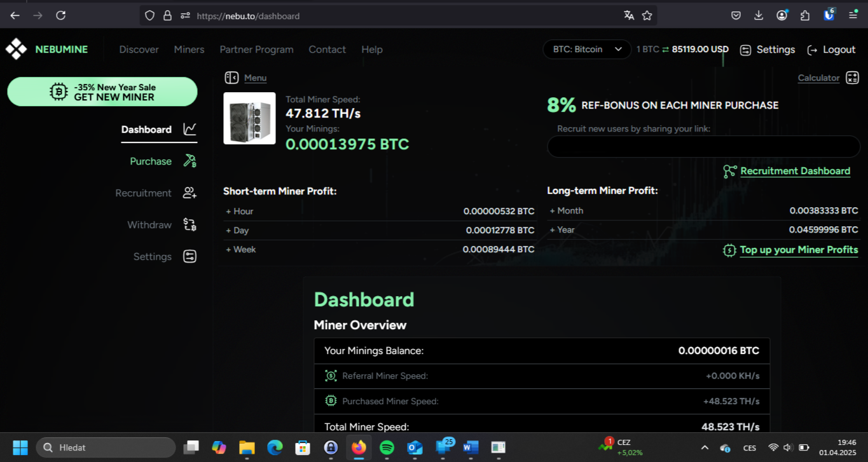This screenshot has height=462, width=868.
Task: Click the Withdraw bitcoin transfer icon
Action: (x=189, y=224)
